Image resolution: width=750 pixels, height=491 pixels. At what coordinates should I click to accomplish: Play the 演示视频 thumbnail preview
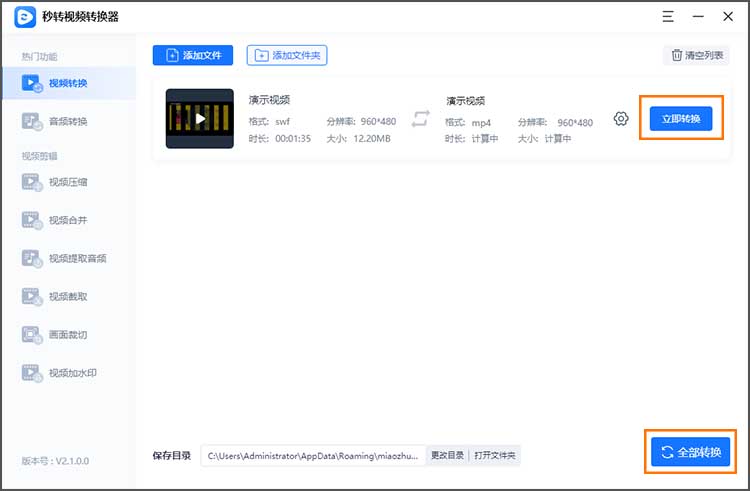point(200,119)
